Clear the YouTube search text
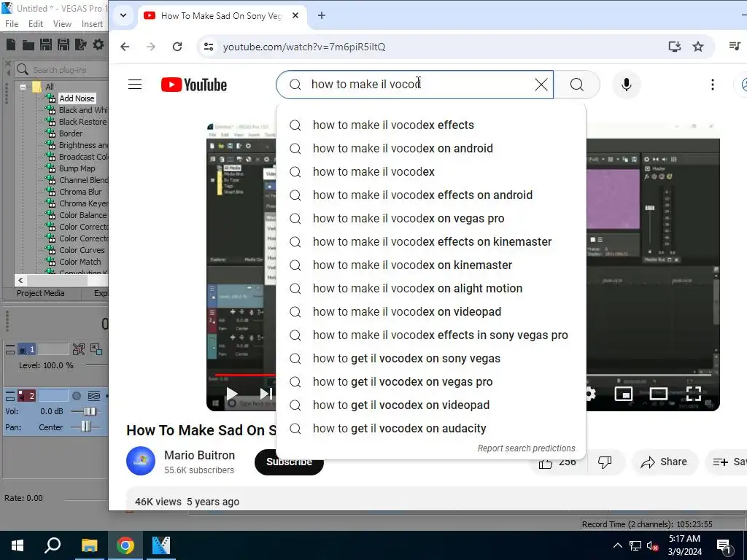Screen dimensions: 747x560 click(541, 85)
